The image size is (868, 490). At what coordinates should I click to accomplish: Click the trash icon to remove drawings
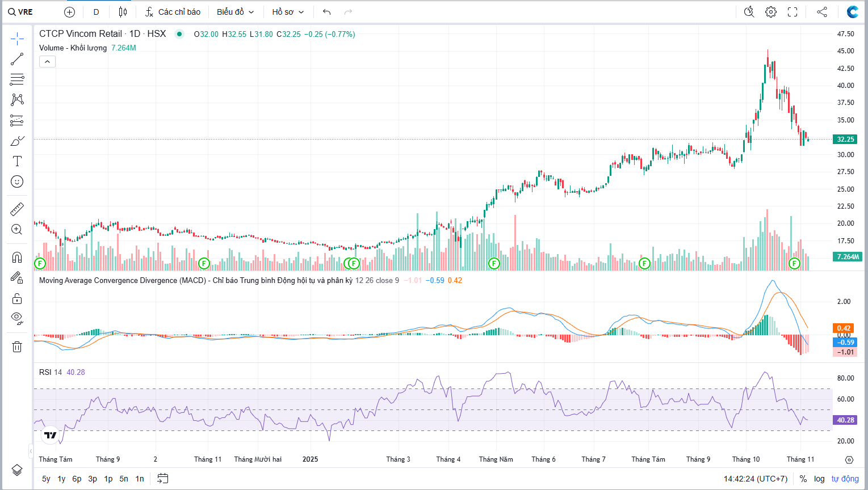[x=17, y=347]
